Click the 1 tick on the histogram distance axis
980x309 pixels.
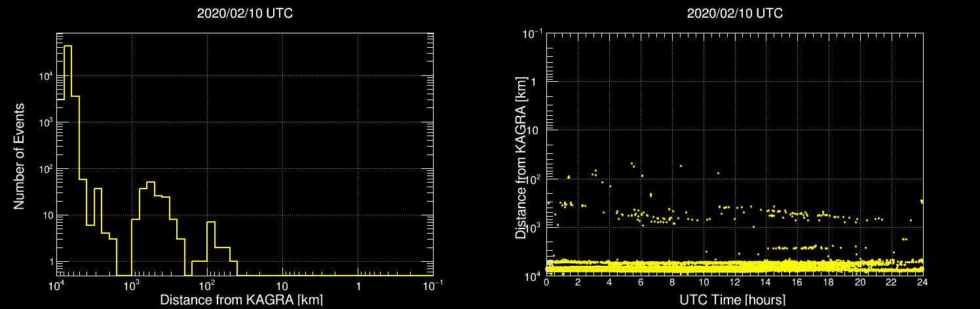(x=358, y=287)
